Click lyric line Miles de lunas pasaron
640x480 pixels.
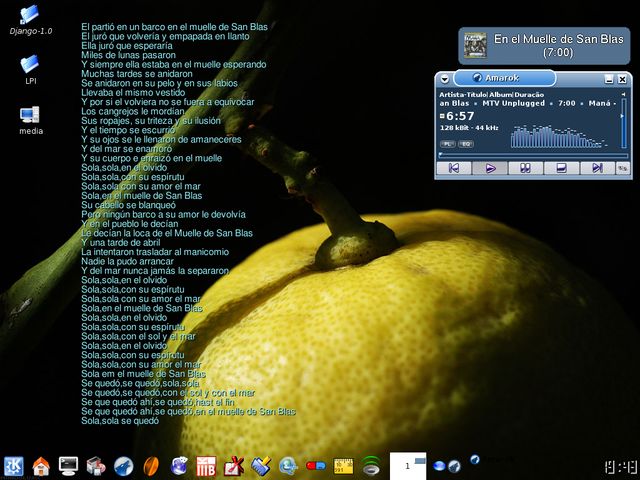(x=128, y=55)
